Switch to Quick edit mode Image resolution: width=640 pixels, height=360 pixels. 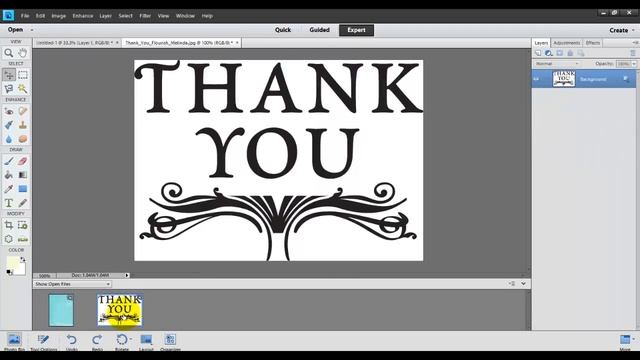pyautogui.click(x=282, y=30)
